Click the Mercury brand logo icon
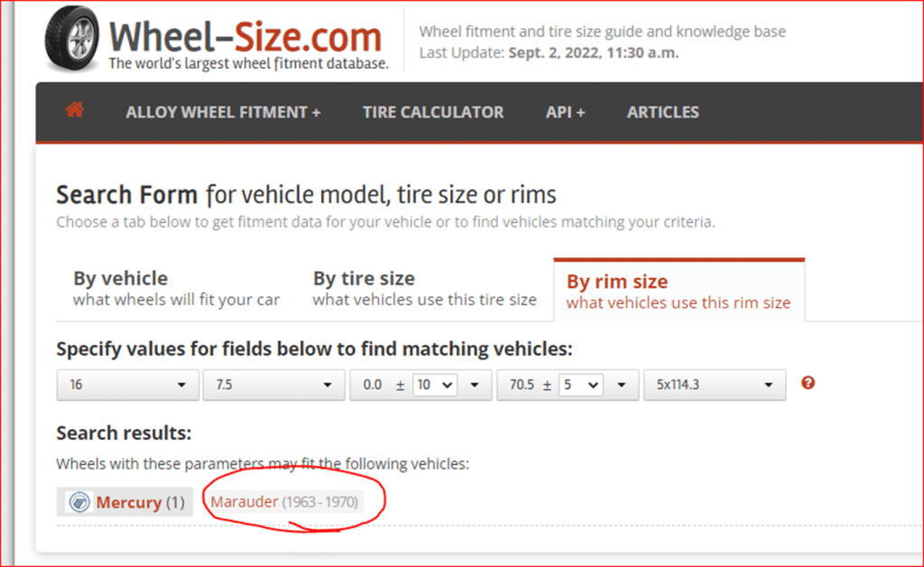 tap(79, 502)
